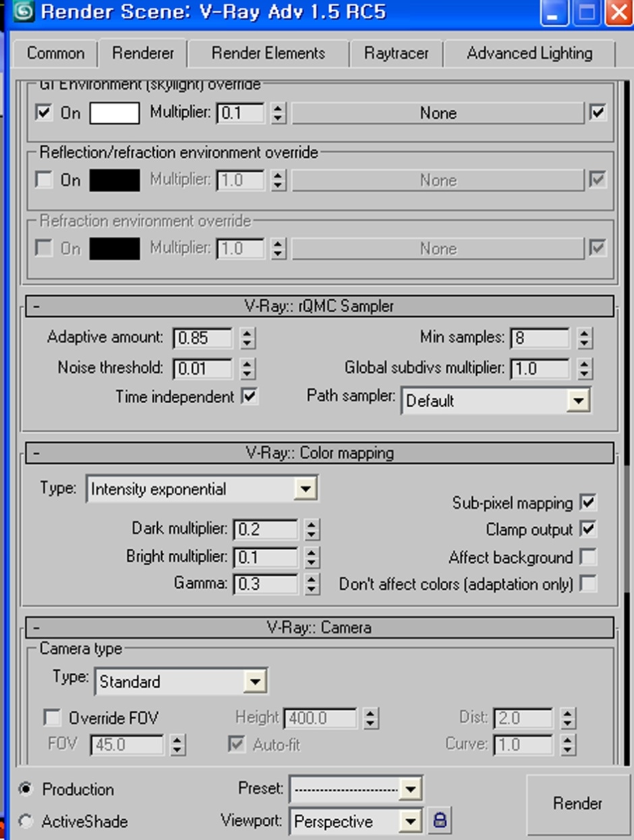Click the Gamma spinner arrows

click(311, 584)
